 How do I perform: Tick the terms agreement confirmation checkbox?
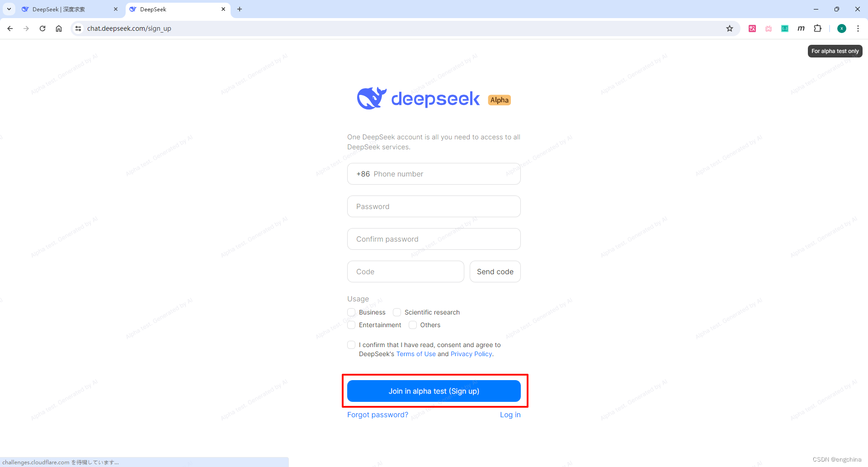point(351,345)
